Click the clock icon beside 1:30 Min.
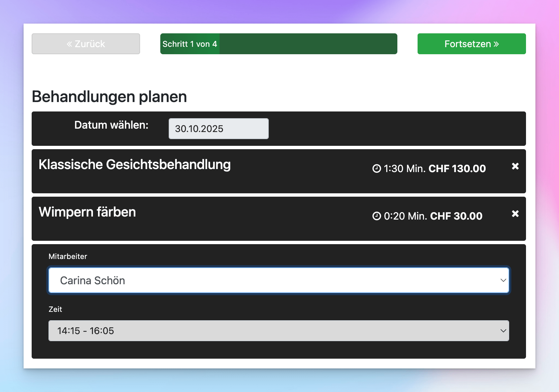Screen dimensions: 559x392 [376, 168]
